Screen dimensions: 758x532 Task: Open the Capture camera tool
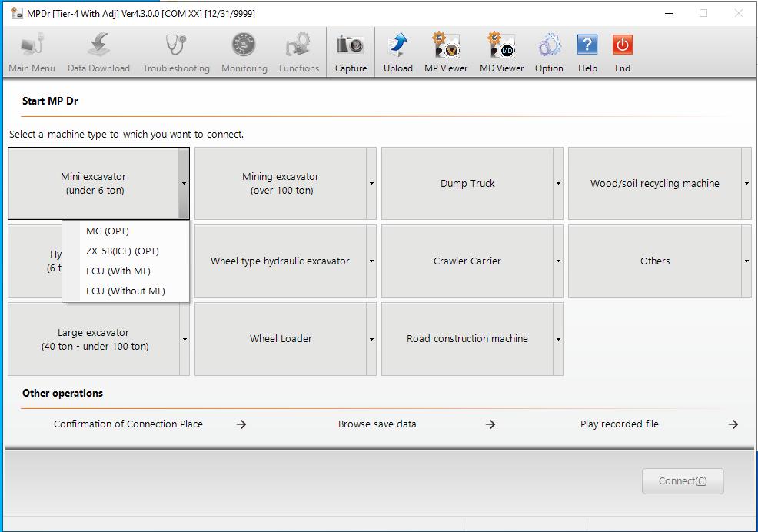point(351,52)
